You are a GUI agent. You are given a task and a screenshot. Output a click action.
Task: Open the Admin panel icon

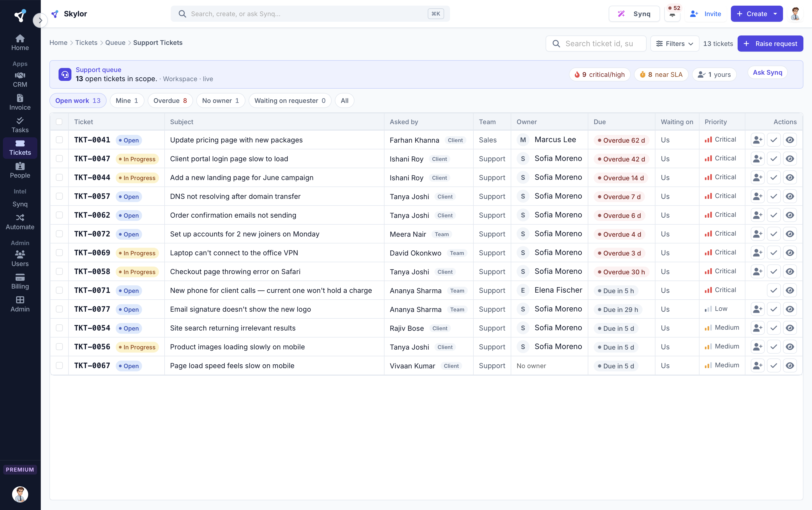point(20,304)
